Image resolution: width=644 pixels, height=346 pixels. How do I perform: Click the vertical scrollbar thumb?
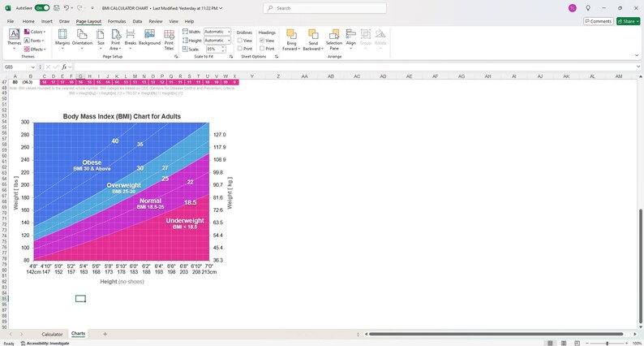click(639, 266)
